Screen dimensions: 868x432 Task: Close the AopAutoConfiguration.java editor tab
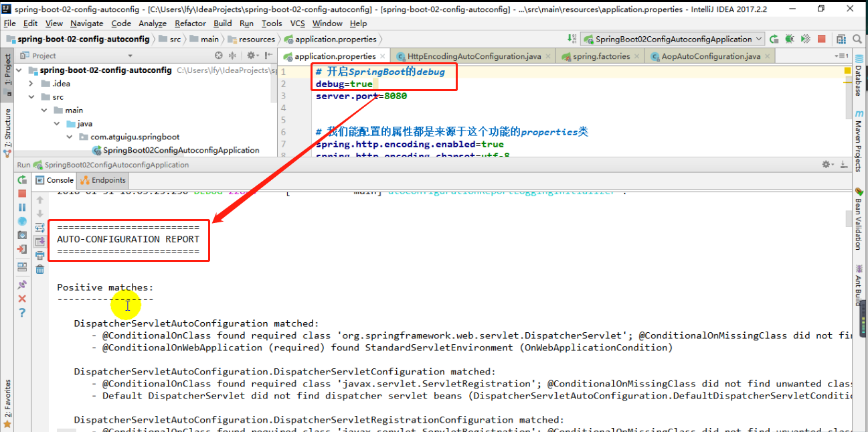point(768,56)
